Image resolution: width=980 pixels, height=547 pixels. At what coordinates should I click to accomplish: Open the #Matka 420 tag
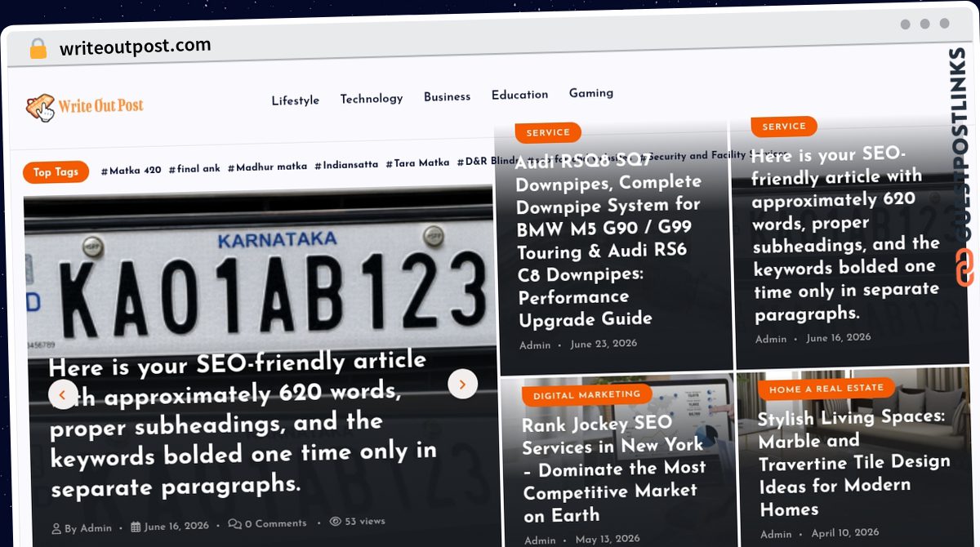click(131, 171)
